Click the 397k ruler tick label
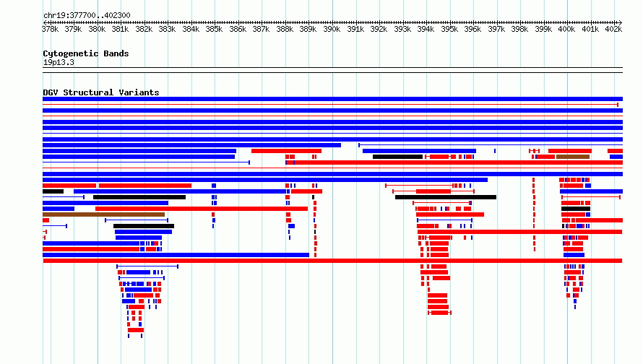 point(496,29)
